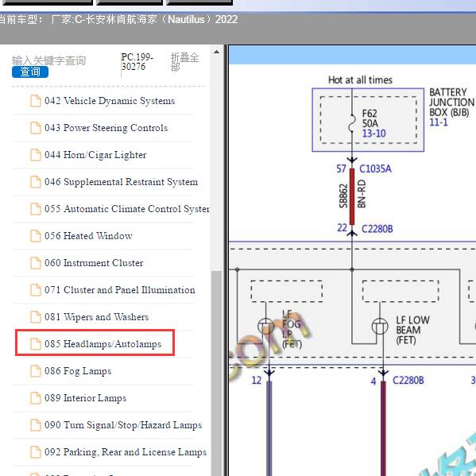This screenshot has height=476, width=476.
Task: Select 085 Headlamps/Autolamps entry
Action: tap(95, 342)
